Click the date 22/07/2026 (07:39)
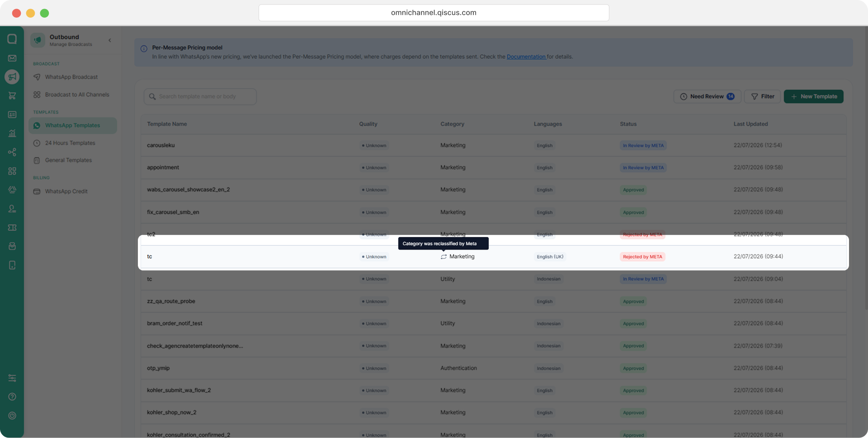The image size is (868, 438). (x=758, y=346)
